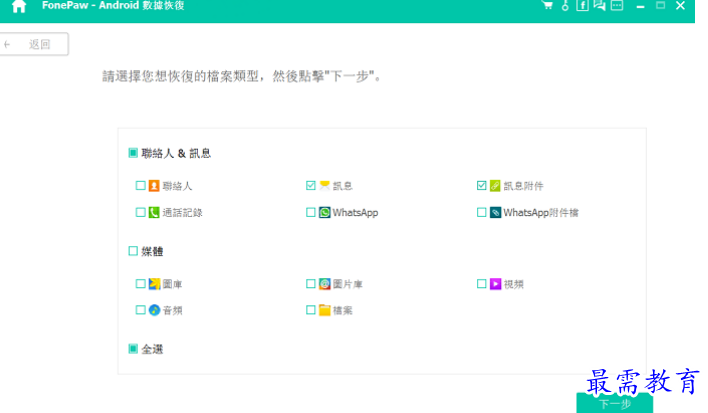Click the Message Attachments paperclip icon
The image size is (708, 413).
tap(495, 186)
